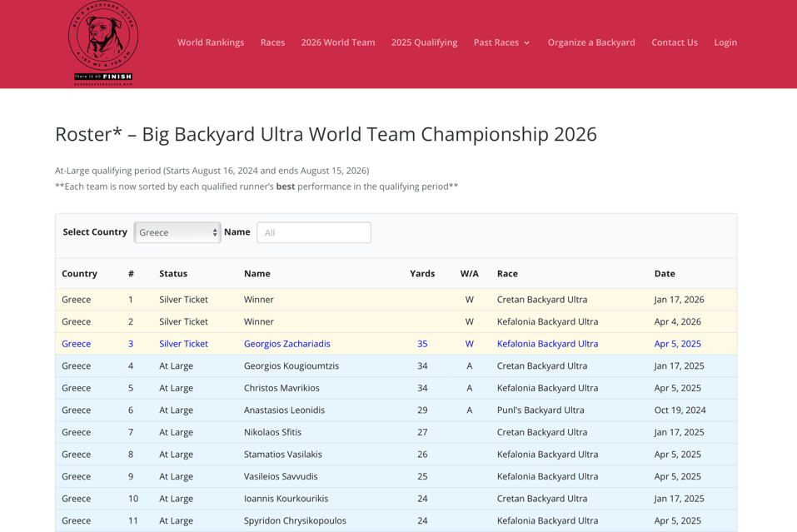Image resolution: width=797 pixels, height=532 pixels.
Task: Select the Spyridon Chrysikopoulos name cell
Action: [295, 520]
